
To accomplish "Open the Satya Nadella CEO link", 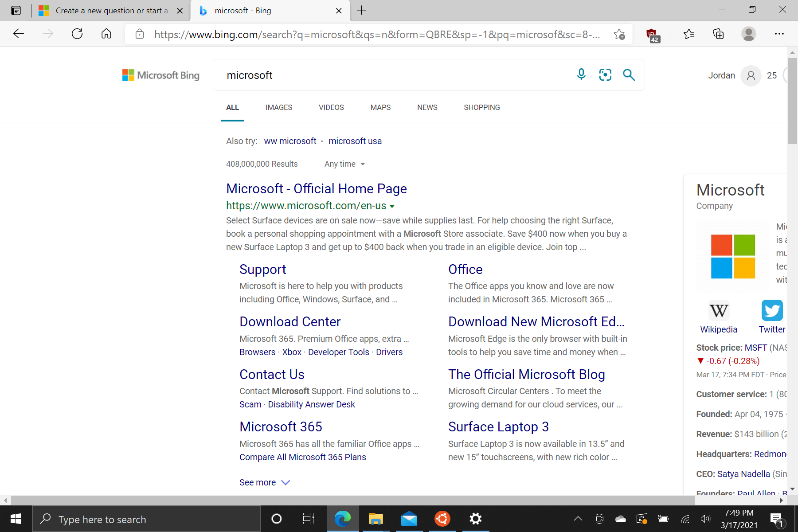I will pos(743,474).
